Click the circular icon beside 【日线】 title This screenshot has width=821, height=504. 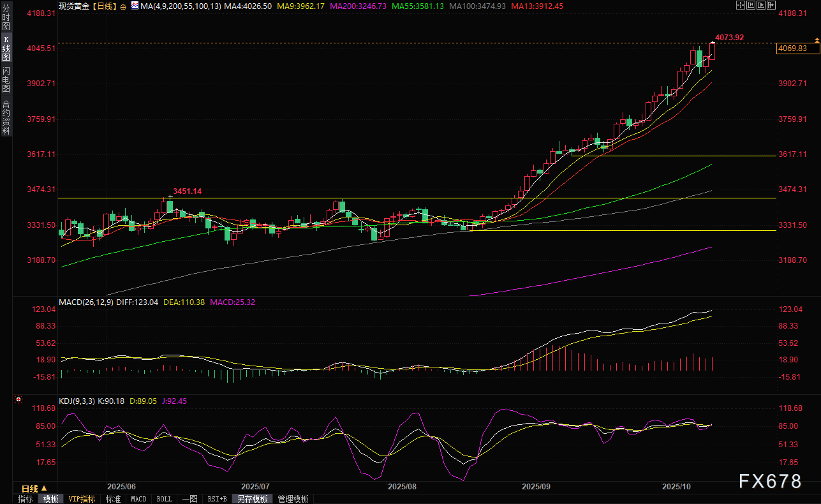coord(123,6)
